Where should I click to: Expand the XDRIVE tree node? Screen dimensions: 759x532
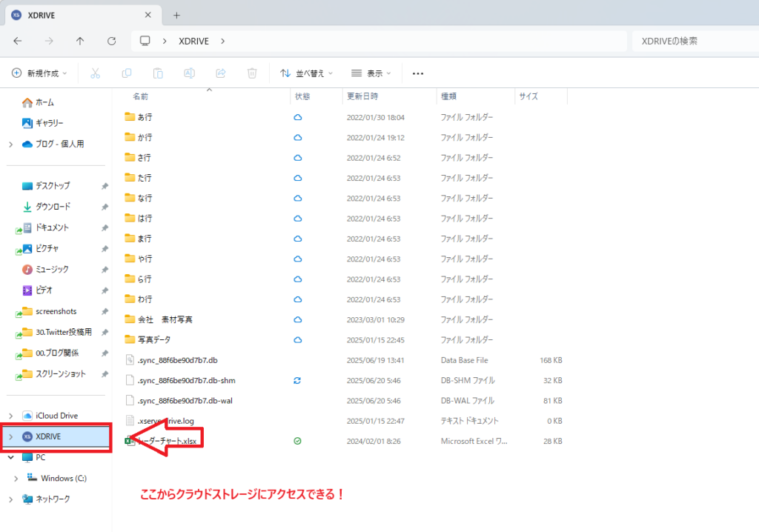(10, 436)
